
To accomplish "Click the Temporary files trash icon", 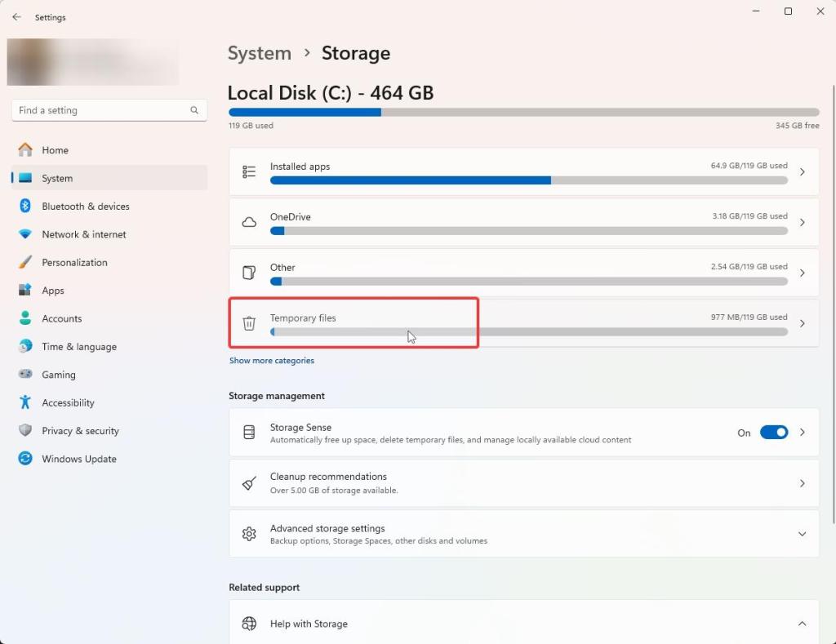I will [250, 323].
